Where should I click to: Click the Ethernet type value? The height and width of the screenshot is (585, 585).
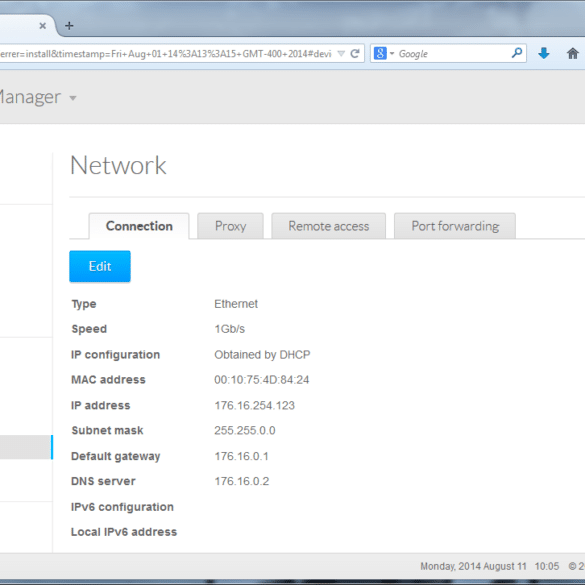coord(236,304)
